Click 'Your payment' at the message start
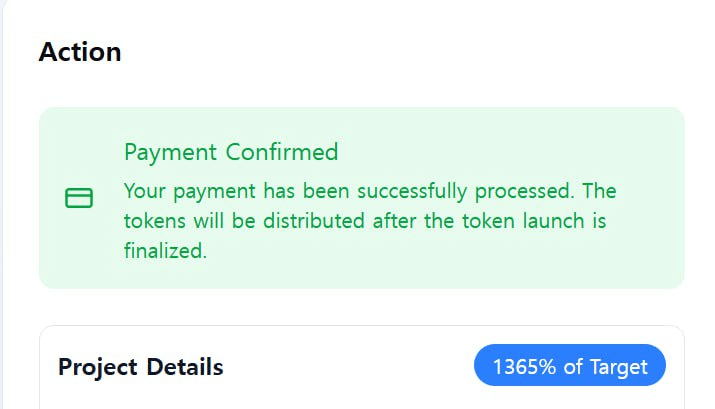Viewport: 715px width, 409px height. (190, 191)
